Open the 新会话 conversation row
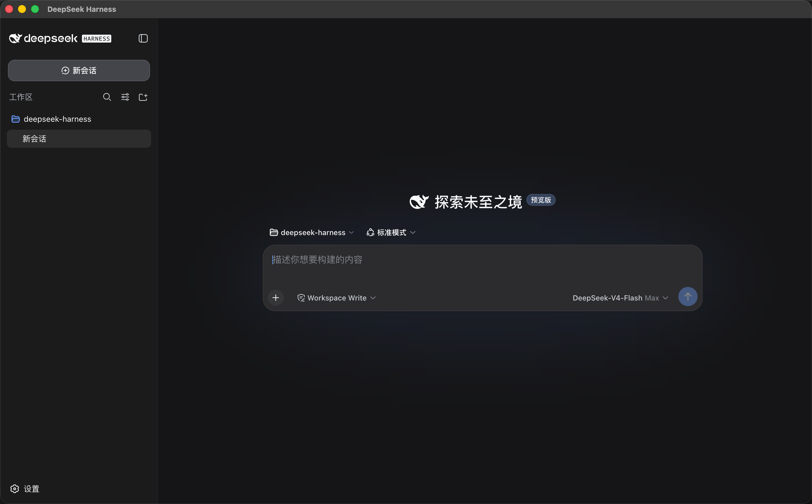The image size is (812, 504). click(79, 139)
